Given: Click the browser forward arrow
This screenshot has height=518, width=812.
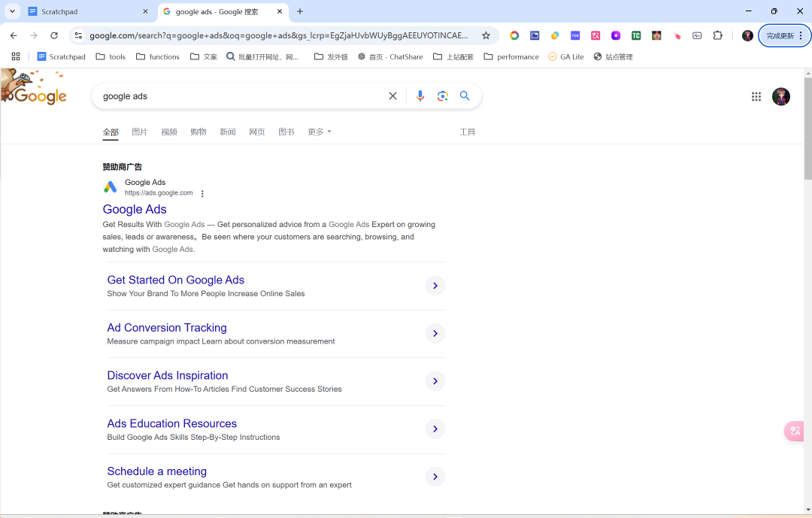Looking at the screenshot, I should click(34, 35).
